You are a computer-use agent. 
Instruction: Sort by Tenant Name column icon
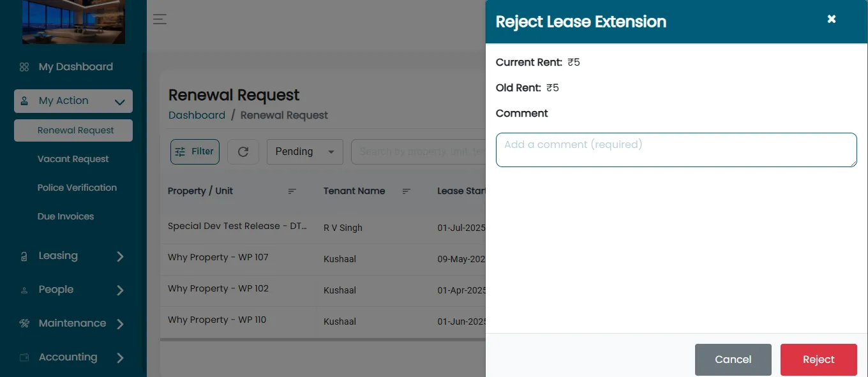click(x=406, y=191)
